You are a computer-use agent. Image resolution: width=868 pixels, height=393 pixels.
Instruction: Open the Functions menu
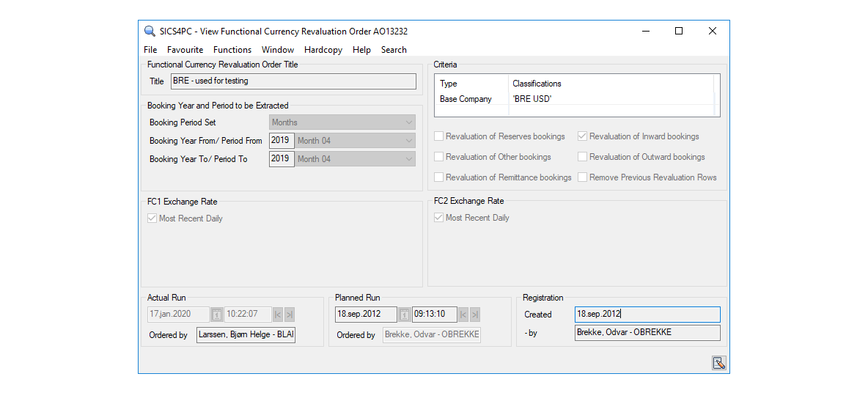(232, 50)
